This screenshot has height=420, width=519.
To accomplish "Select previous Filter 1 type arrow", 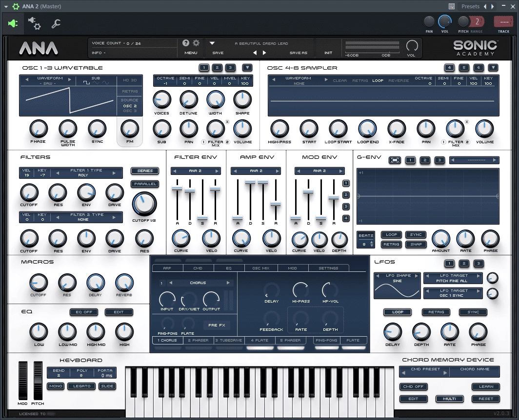I will [57, 172].
